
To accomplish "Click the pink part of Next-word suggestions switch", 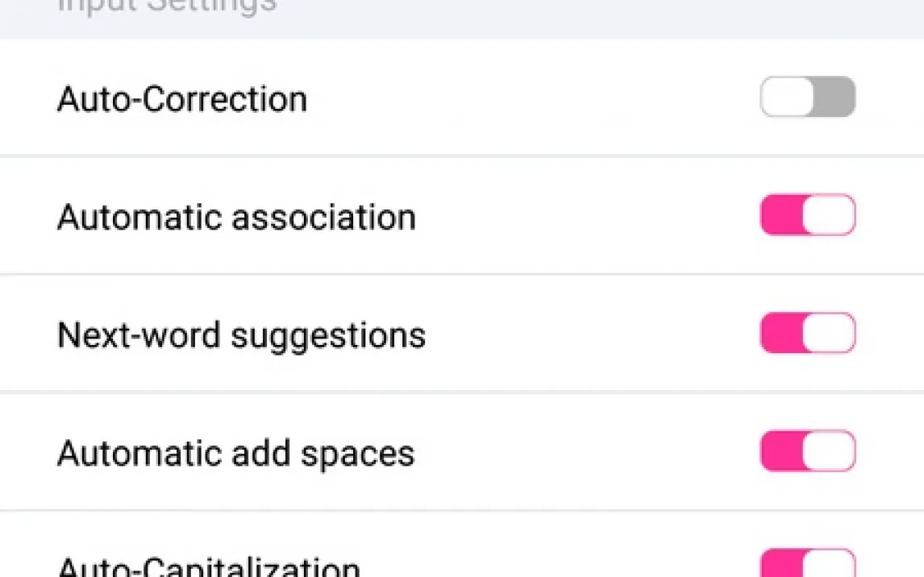I will pyautogui.click(x=780, y=334).
